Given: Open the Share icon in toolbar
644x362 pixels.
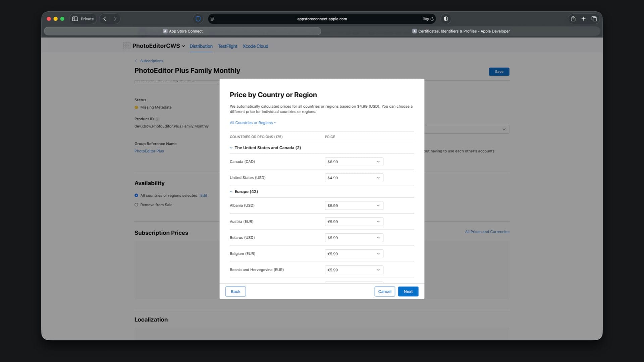Looking at the screenshot, I should pyautogui.click(x=573, y=19).
